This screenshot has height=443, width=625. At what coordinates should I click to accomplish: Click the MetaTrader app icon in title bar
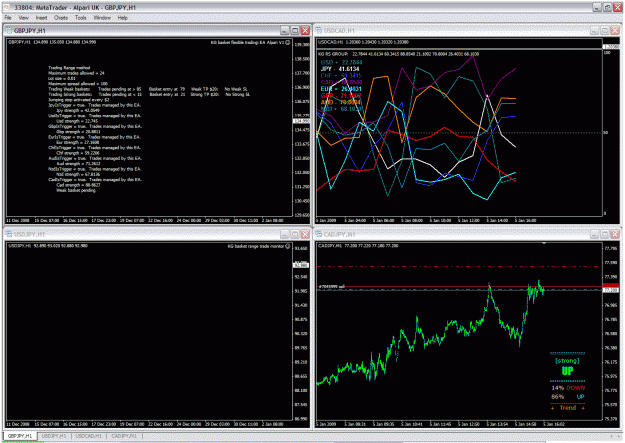click(7, 7)
